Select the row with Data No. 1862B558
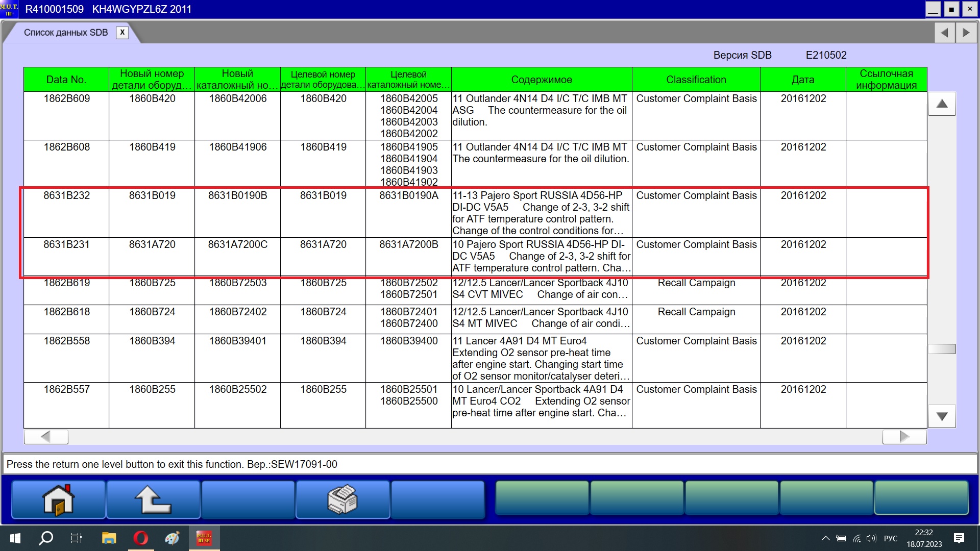 pyautogui.click(x=66, y=341)
